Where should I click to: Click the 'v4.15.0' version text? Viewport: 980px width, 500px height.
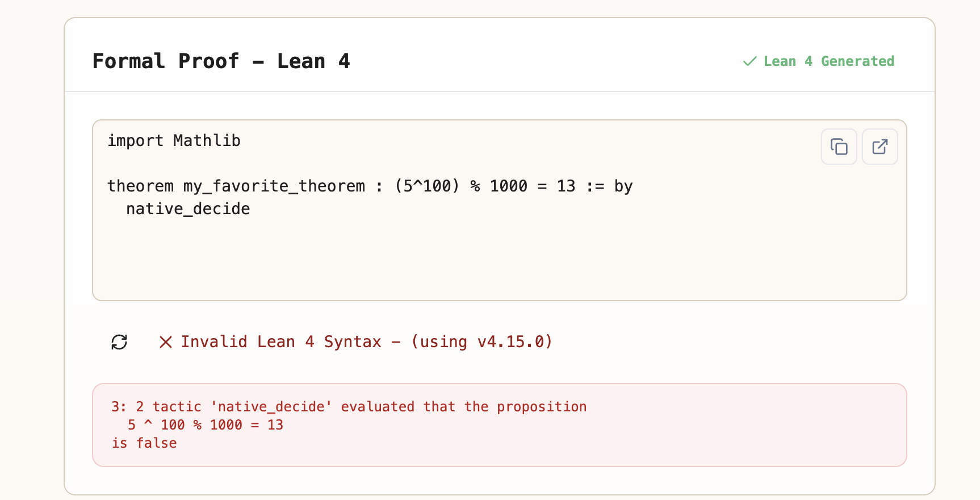510,342
